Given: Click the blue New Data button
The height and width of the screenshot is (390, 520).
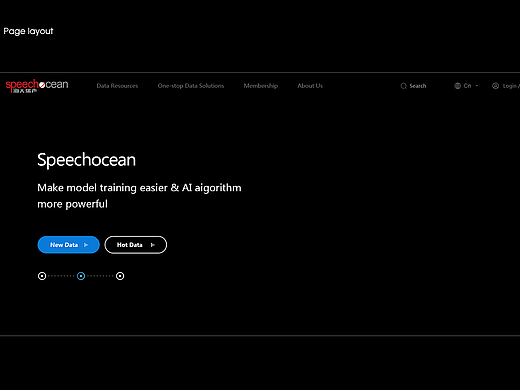Looking at the screenshot, I should click(x=69, y=245).
